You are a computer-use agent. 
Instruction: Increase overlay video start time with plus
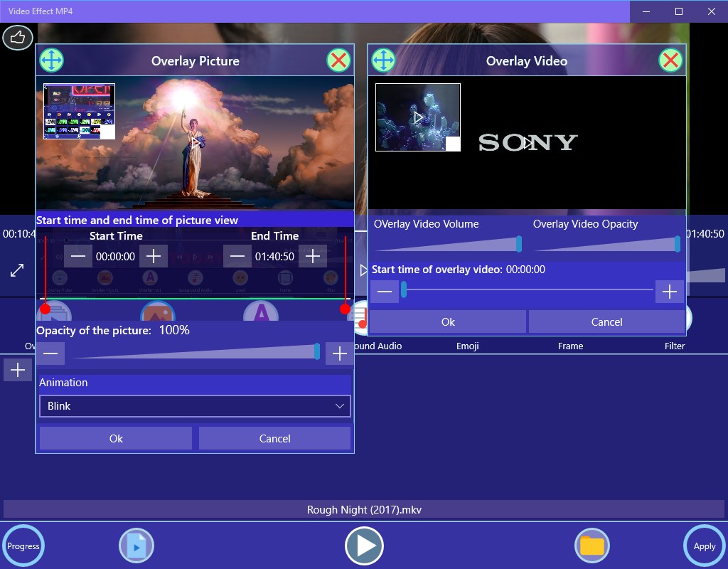(670, 292)
